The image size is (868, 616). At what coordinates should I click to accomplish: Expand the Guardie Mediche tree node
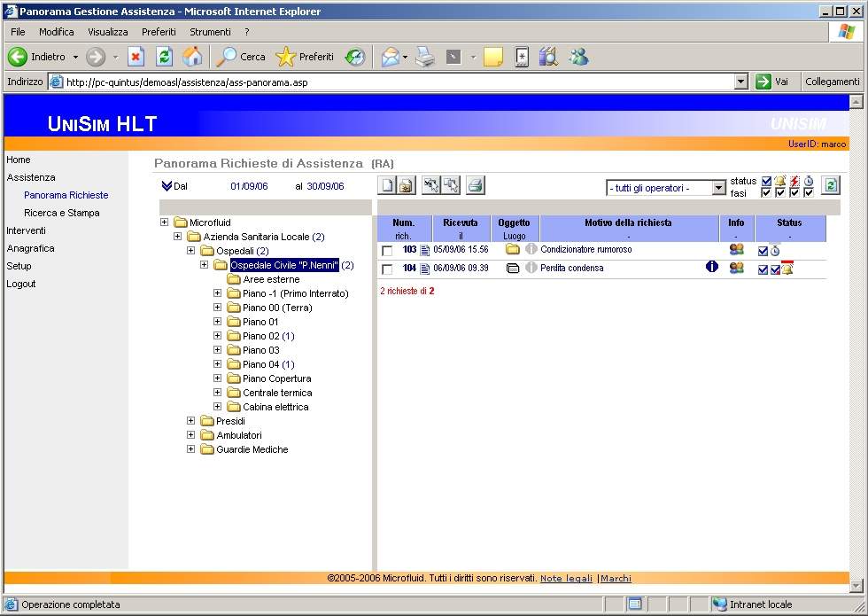tap(191, 448)
